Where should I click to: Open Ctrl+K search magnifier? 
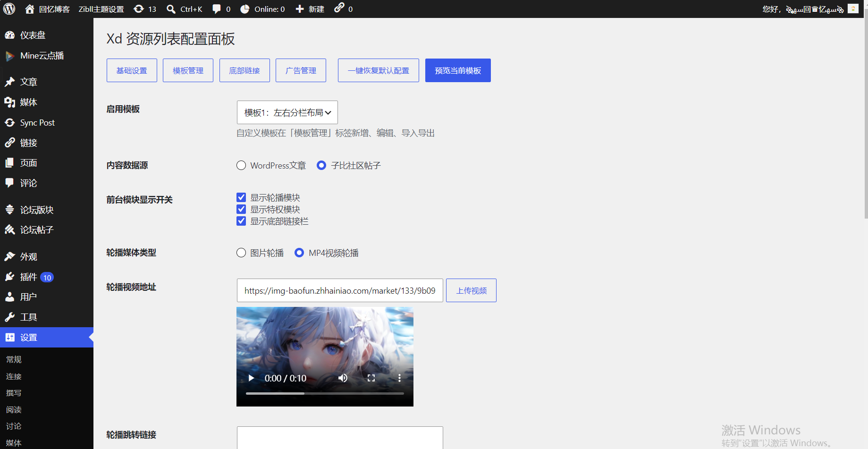171,9
